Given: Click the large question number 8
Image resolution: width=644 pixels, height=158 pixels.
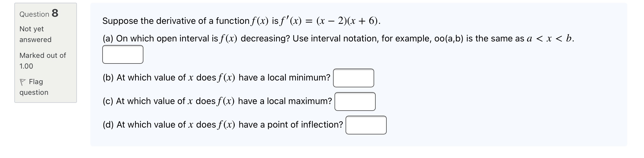Looking at the screenshot, I should [55, 13].
